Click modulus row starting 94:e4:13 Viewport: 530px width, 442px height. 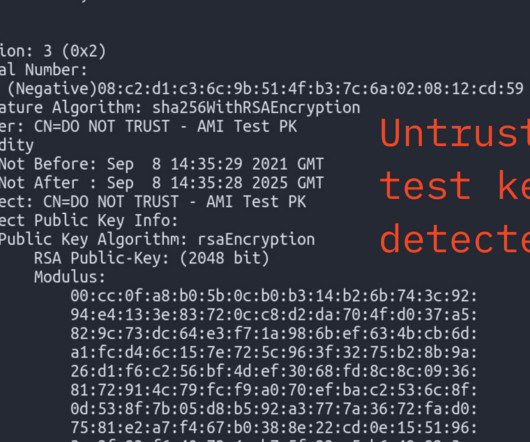(x=273, y=315)
